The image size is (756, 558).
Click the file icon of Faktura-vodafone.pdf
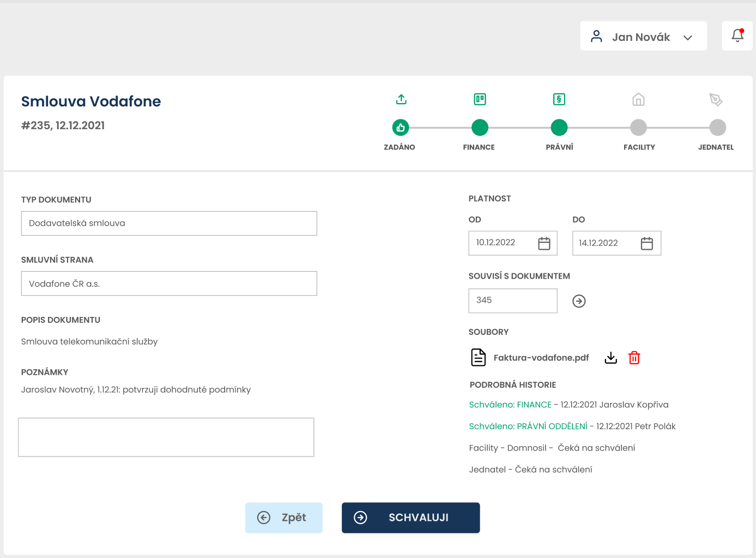(x=478, y=357)
